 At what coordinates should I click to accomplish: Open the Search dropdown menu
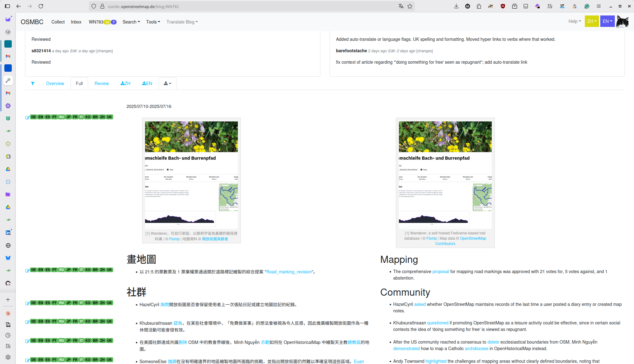click(x=131, y=22)
